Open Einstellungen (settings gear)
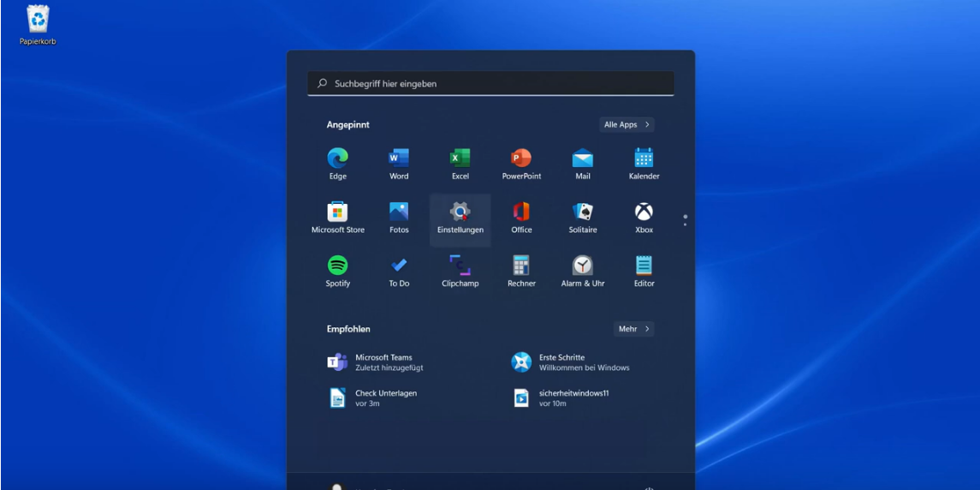The image size is (980, 490). (x=460, y=218)
